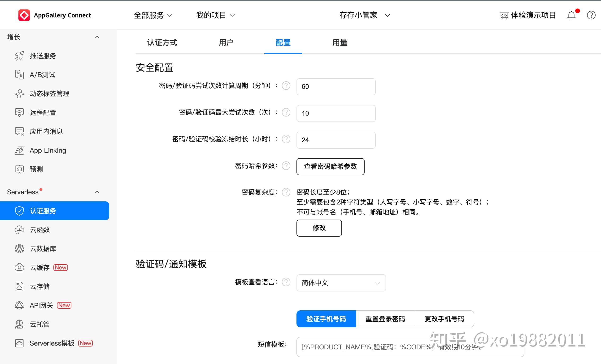Click the New badge beside Serverless模板
Screen dimensions: 601x364
(85, 343)
